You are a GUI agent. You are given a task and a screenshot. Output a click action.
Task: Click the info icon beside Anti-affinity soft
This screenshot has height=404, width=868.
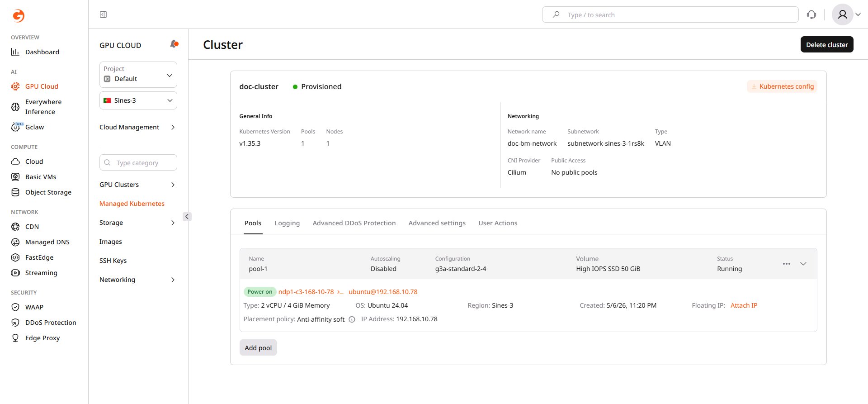[x=352, y=319]
